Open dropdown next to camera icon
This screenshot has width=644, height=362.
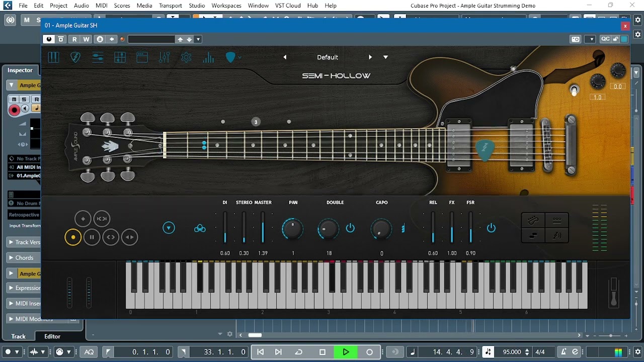tap(591, 39)
